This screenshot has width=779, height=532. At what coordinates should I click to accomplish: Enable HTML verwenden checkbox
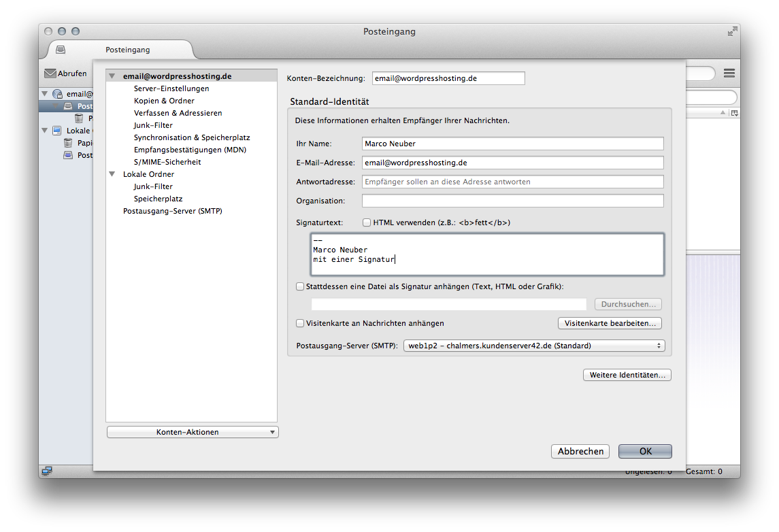[x=367, y=222]
